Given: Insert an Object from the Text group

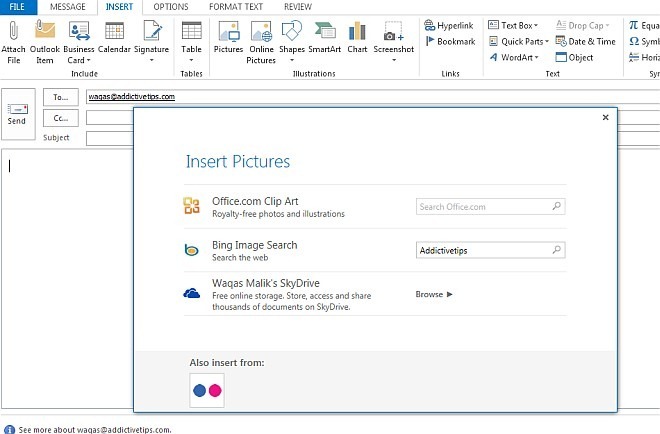Looking at the screenshot, I should [574, 57].
